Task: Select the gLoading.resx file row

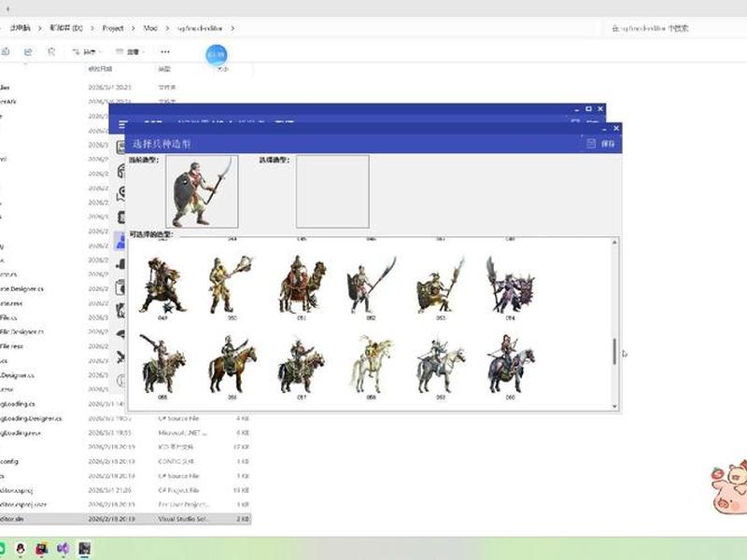Action: (125, 433)
